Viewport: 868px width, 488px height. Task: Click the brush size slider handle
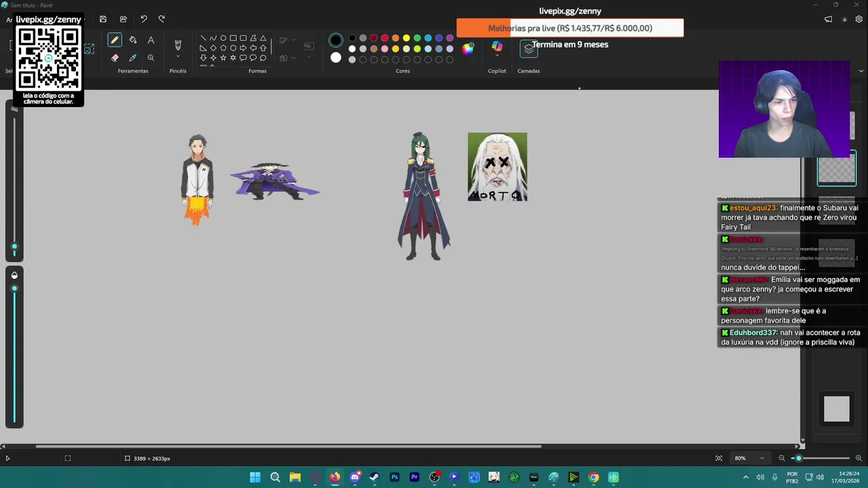click(x=14, y=247)
